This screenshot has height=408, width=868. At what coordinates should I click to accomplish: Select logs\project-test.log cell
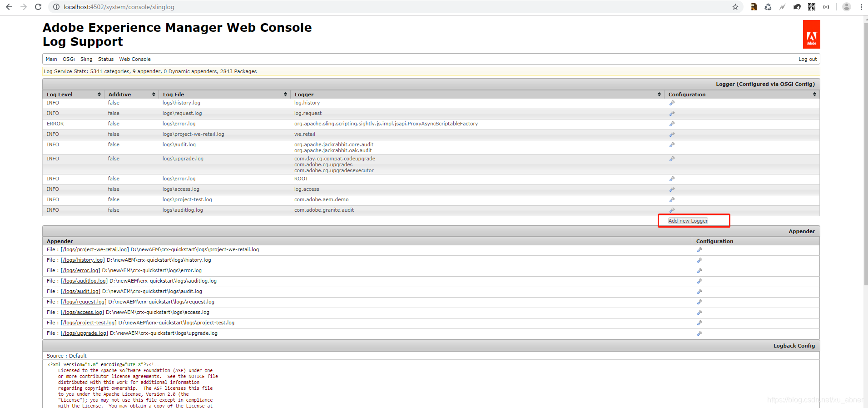[x=187, y=200]
